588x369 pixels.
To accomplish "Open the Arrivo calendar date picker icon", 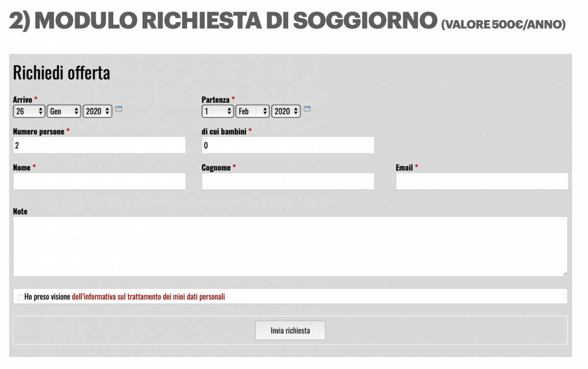I will 119,109.
